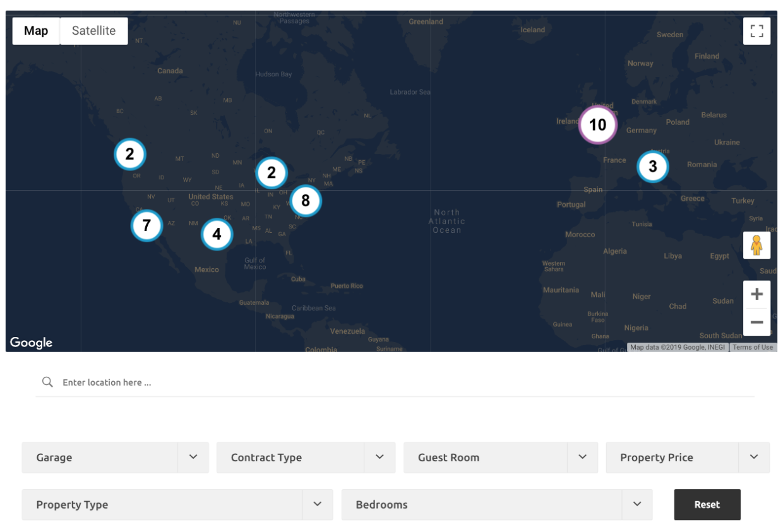The image size is (783, 532).
Task: Expand the Property Type dropdown
Action: click(x=177, y=505)
